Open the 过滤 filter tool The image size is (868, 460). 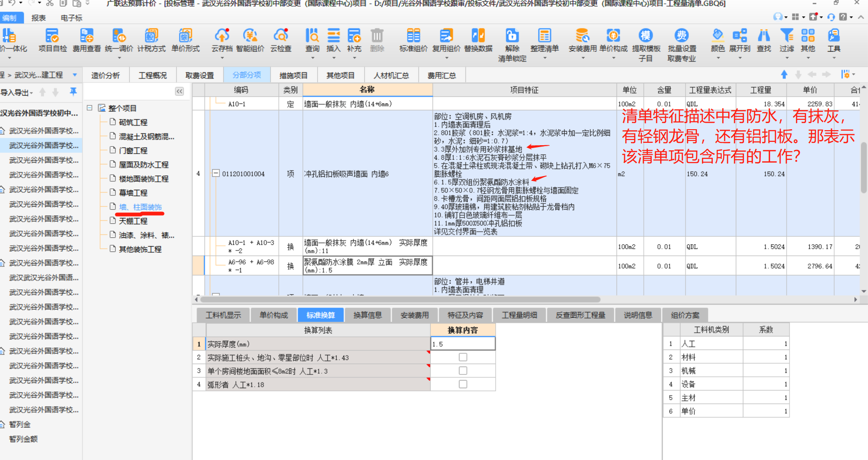tap(787, 40)
